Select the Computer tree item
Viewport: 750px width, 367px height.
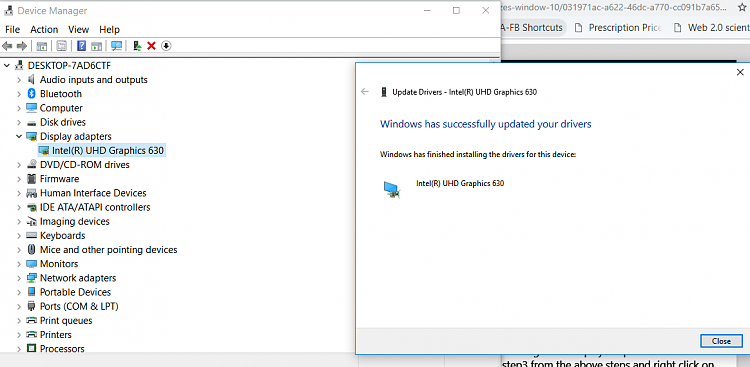(61, 108)
